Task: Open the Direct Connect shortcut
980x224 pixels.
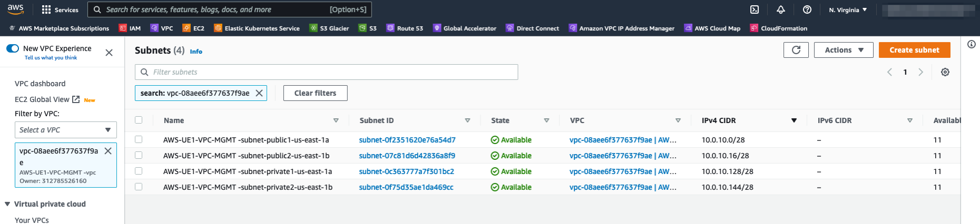Action: 533,28
